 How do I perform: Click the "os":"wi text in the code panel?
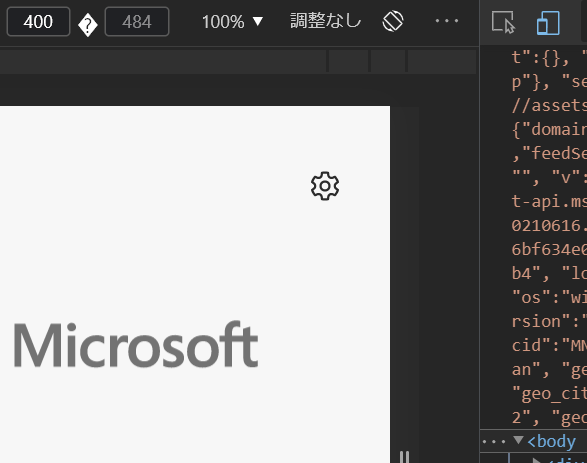549,298
